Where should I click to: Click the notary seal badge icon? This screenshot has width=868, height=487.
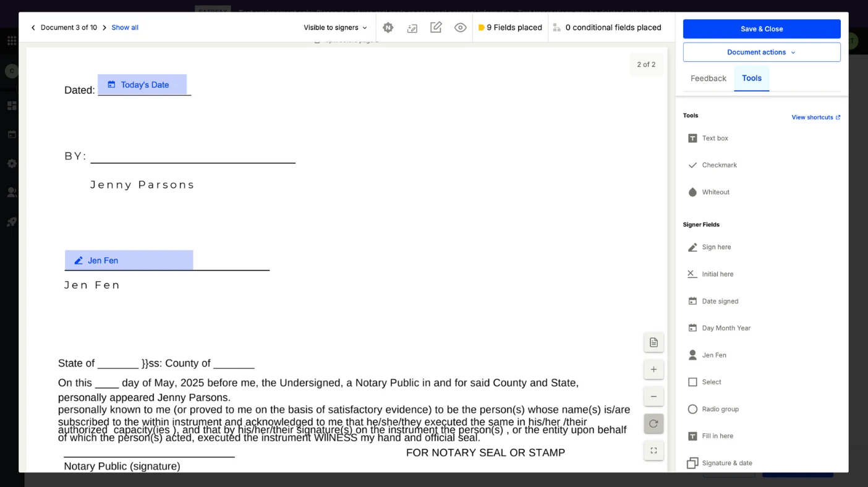click(x=388, y=28)
